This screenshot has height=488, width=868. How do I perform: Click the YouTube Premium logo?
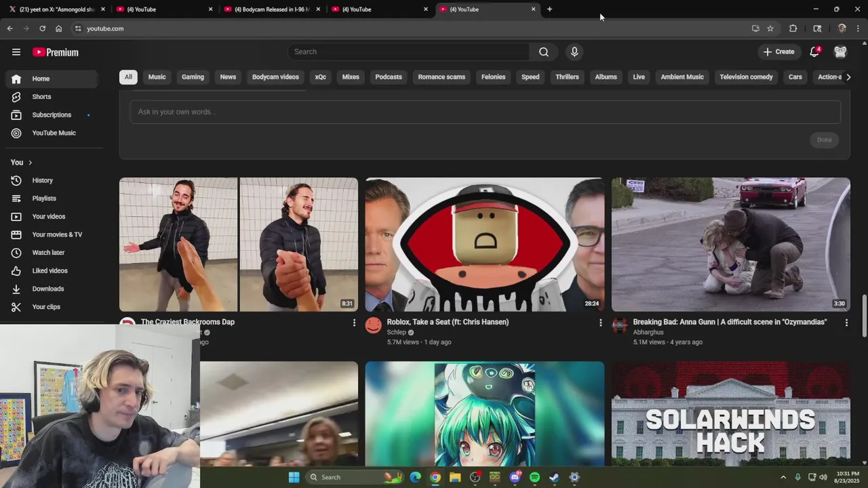tap(56, 52)
